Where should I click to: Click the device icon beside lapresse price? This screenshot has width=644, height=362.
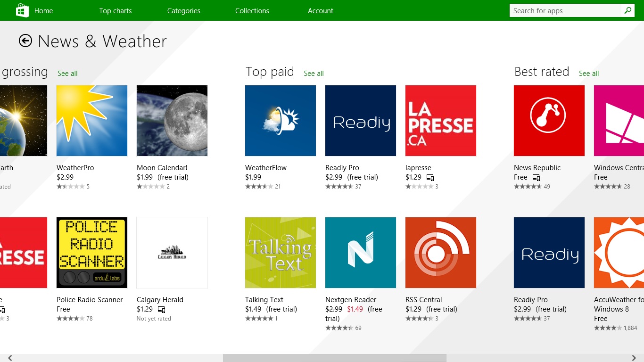pyautogui.click(x=430, y=178)
